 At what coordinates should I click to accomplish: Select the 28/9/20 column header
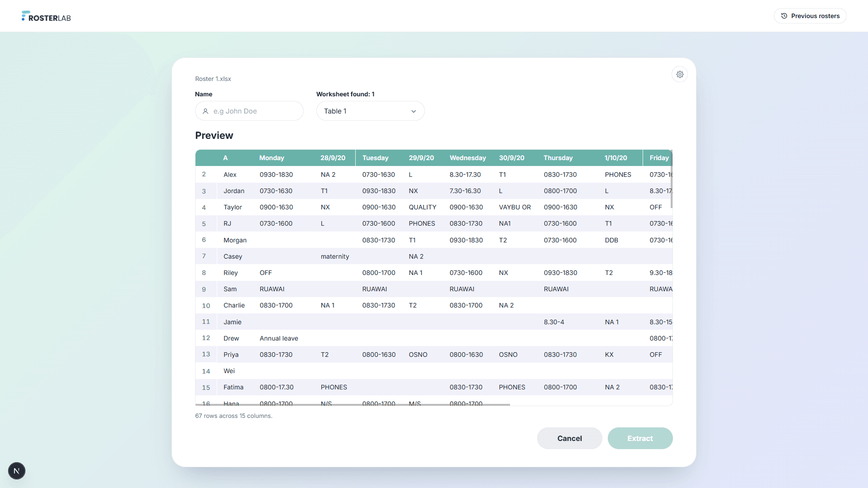pyautogui.click(x=333, y=158)
